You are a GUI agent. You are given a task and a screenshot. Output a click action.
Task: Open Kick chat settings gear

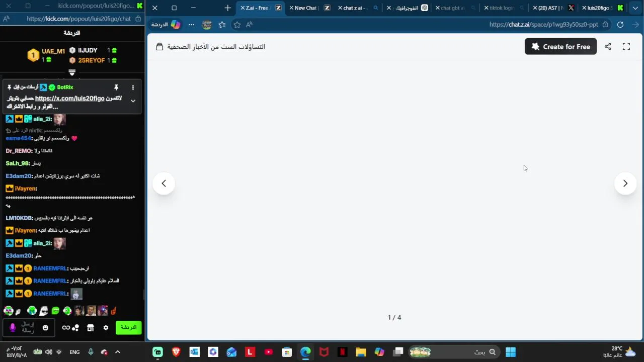[106, 328]
